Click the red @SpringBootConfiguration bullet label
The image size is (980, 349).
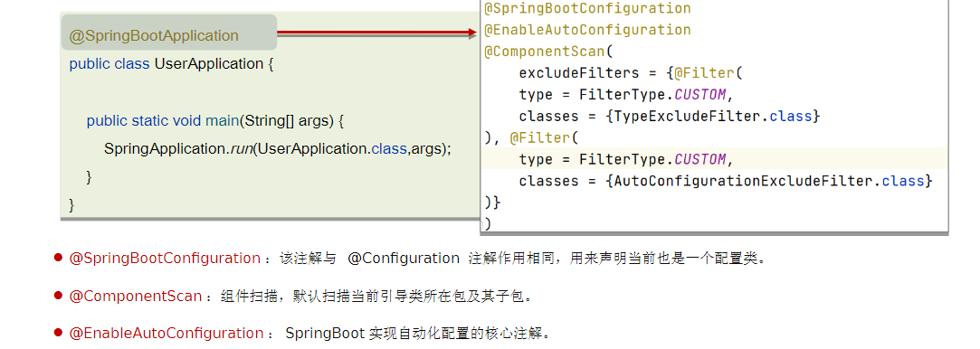pos(165,259)
